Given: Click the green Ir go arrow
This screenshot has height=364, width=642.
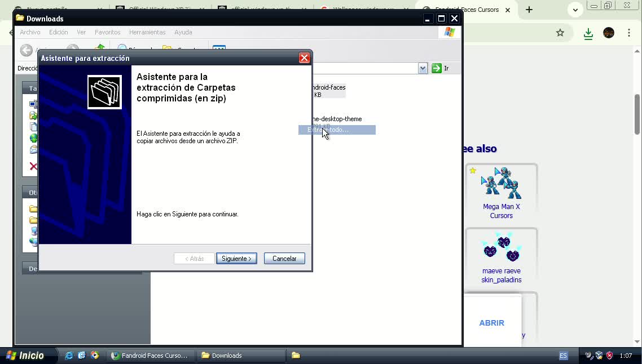Looking at the screenshot, I should point(437,68).
